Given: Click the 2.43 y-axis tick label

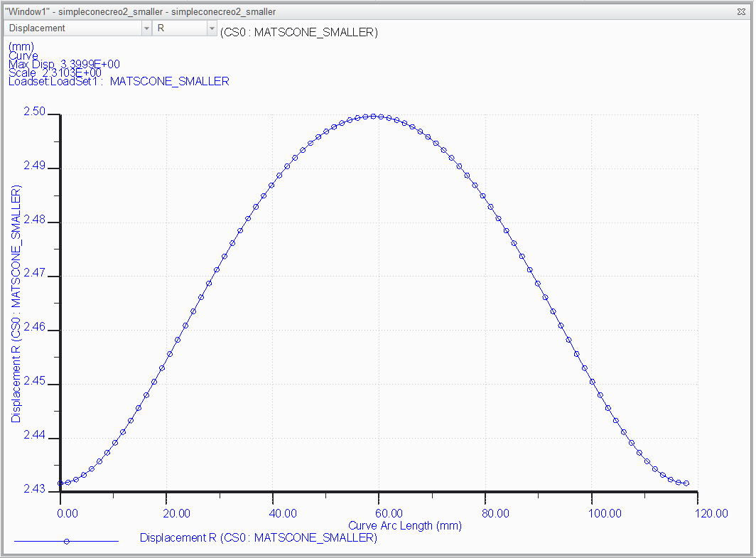Looking at the screenshot, I should (x=34, y=489).
